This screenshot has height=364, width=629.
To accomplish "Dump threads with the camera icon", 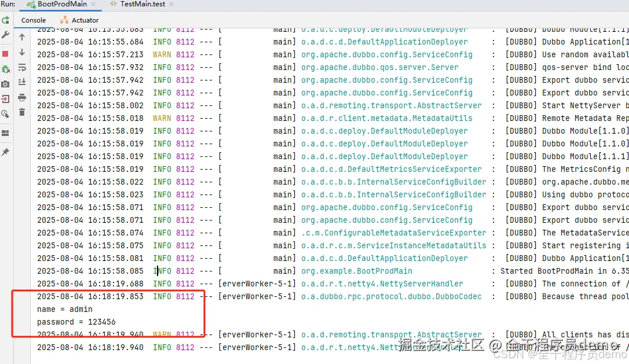I will tap(5, 84).
